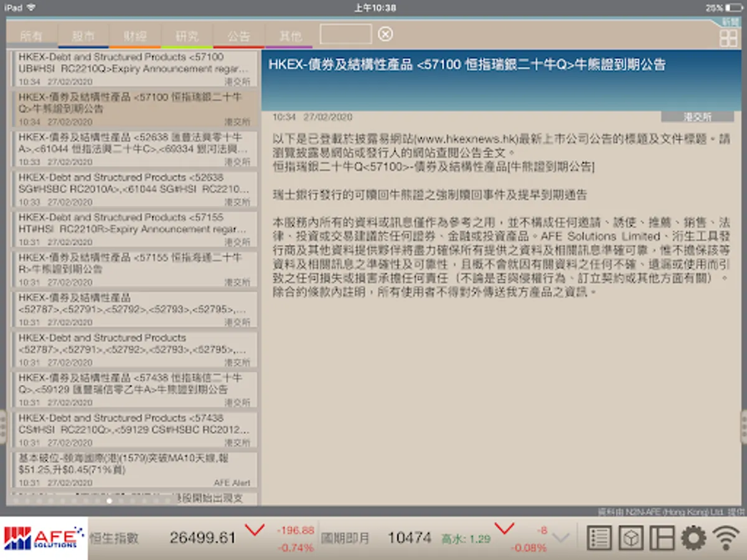Open news <52638 SG#HSBC RC2010A> item
This screenshot has height=560, width=747.
(134, 189)
